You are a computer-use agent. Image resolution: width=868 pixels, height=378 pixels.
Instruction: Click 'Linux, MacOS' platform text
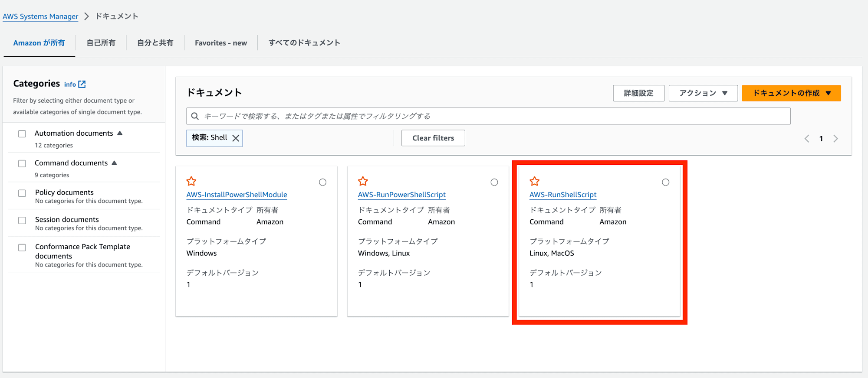[x=552, y=253]
